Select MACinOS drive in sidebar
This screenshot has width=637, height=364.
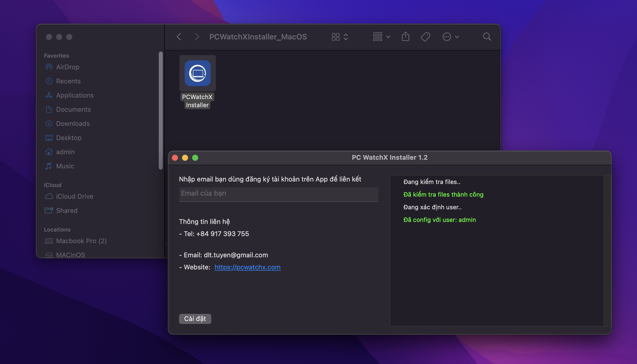(x=71, y=255)
